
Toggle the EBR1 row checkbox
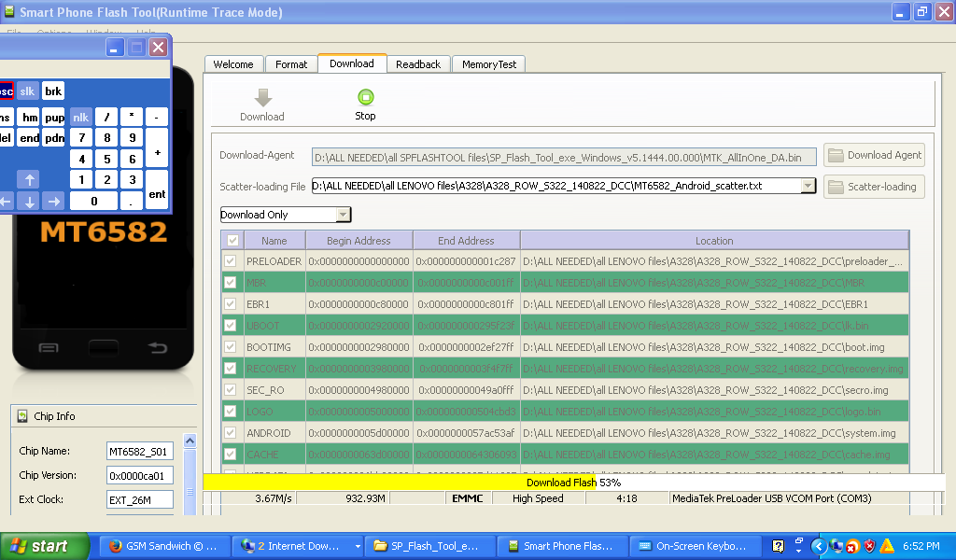pyautogui.click(x=230, y=303)
